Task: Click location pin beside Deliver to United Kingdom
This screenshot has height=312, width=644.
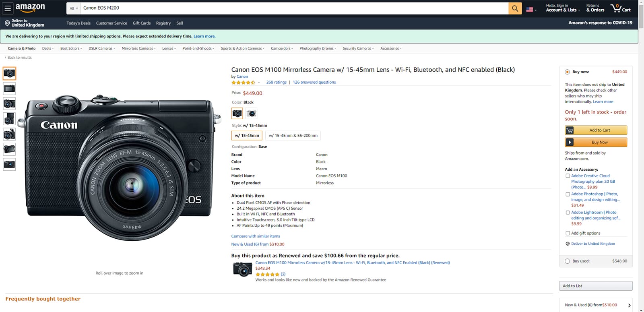Action: [x=568, y=244]
